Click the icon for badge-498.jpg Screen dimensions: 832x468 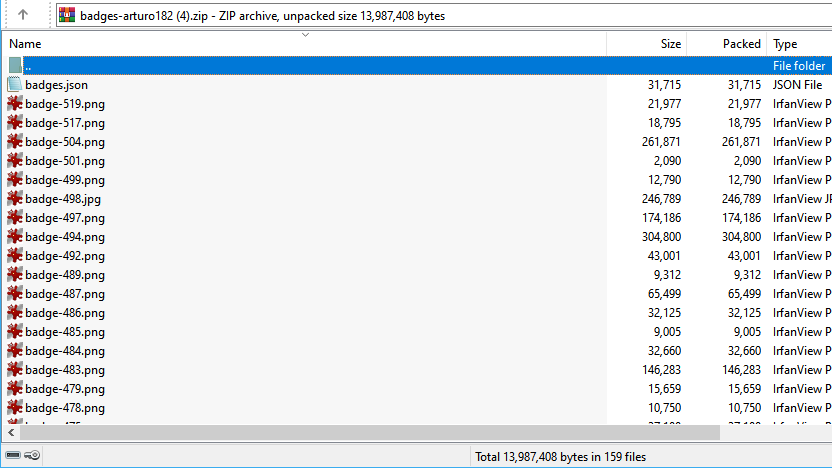[15, 198]
